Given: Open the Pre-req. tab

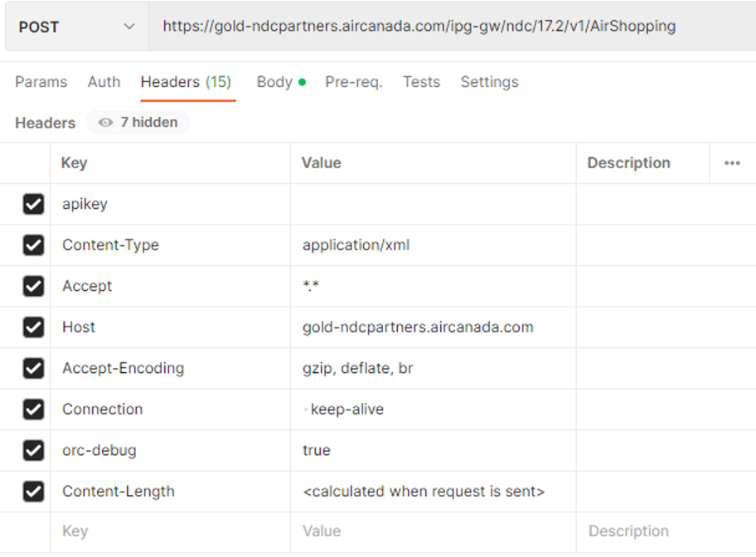Looking at the screenshot, I should point(353,82).
